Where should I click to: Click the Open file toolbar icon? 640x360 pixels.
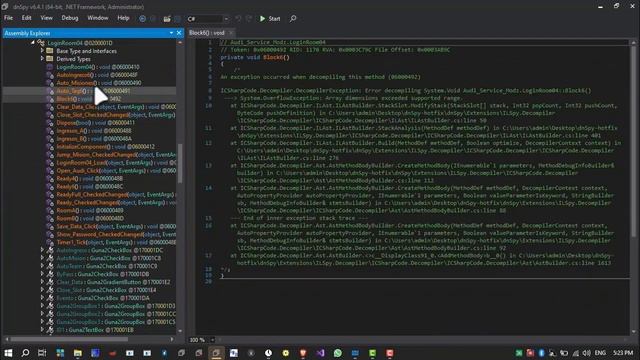(x=167, y=19)
